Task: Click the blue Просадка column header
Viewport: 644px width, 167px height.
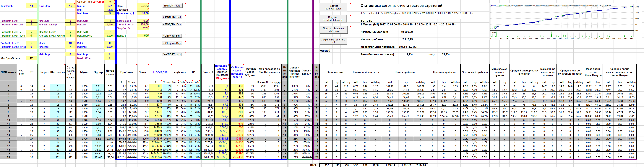Action: [x=160, y=72]
